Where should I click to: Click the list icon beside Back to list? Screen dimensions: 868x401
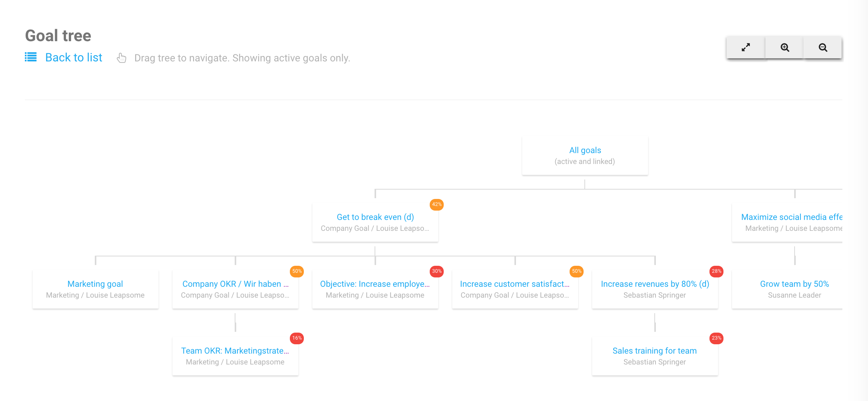tap(31, 57)
